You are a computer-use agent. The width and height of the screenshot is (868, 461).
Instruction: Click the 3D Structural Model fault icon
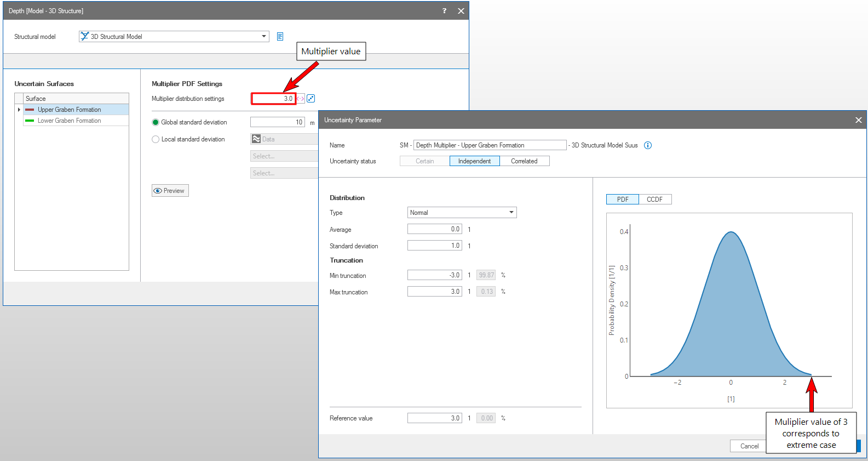click(84, 37)
